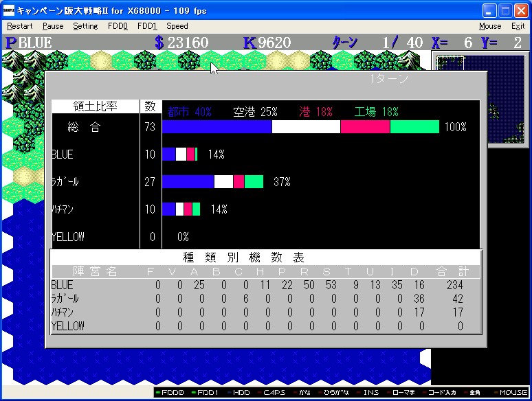Open the Pause menu
The width and height of the screenshot is (532, 401).
53,26
